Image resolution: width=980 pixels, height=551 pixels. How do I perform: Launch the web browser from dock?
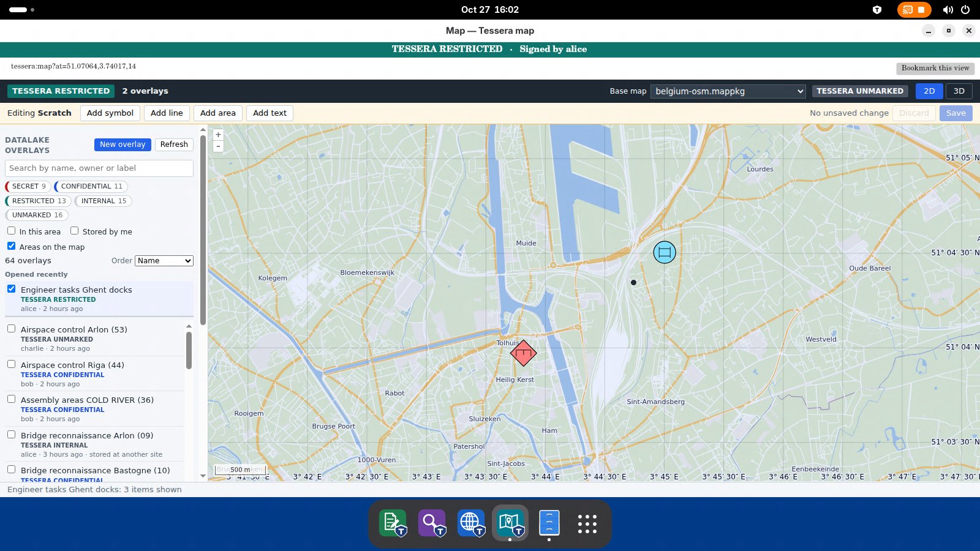click(x=471, y=523)
